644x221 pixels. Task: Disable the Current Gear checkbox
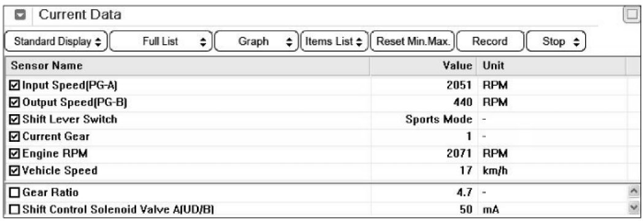(x=15, y=136)
